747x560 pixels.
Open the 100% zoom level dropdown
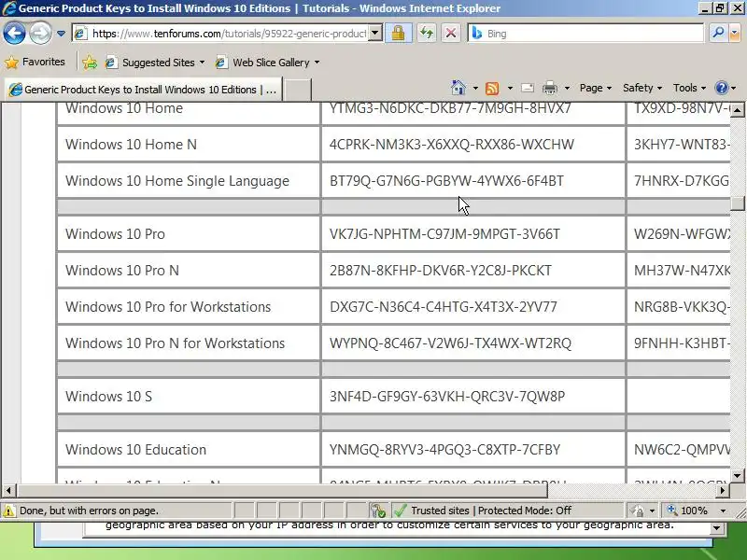(723, 511)
